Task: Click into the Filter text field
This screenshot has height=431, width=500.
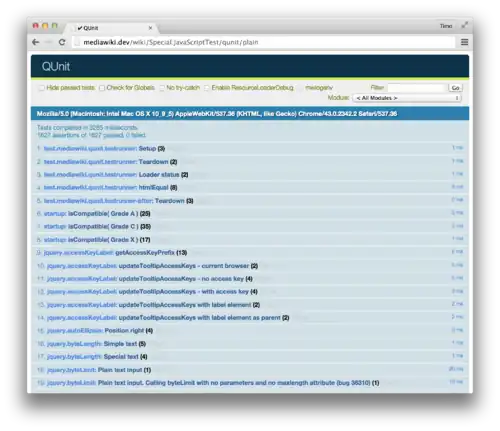Action: click(417, 88)
